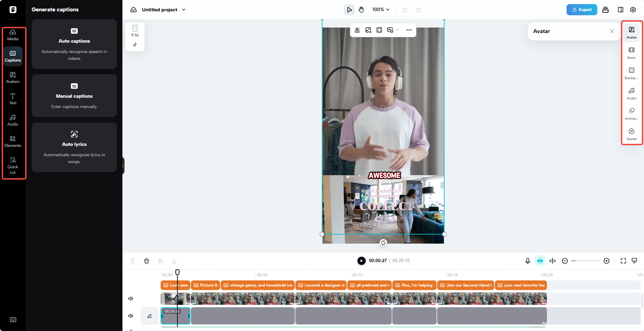The height and width of the screenshot is (331, 644).
Task: Open the Elements sidebar section
Action: click(13, 142)
